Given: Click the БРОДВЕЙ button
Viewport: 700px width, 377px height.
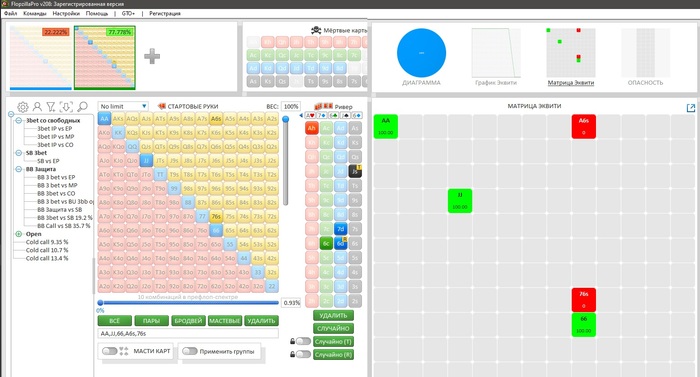Looking at the screenshot, I should tap(188, 321).
